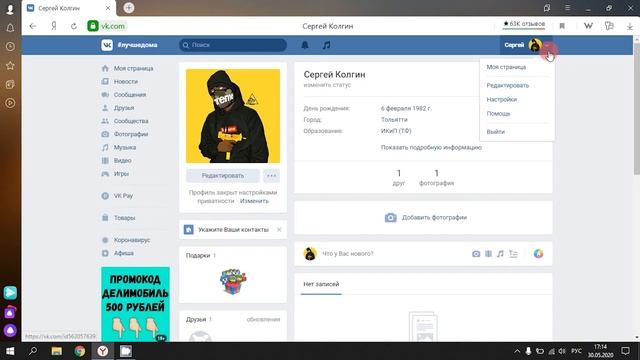Open the 1 фотография counter

[436, 178]
